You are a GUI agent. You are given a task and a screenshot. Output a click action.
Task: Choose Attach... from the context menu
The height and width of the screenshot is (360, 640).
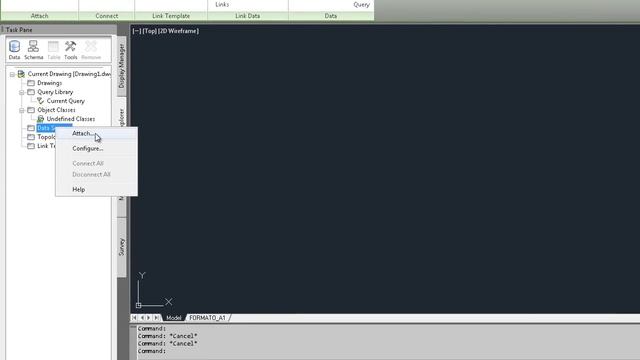[96, 133]
